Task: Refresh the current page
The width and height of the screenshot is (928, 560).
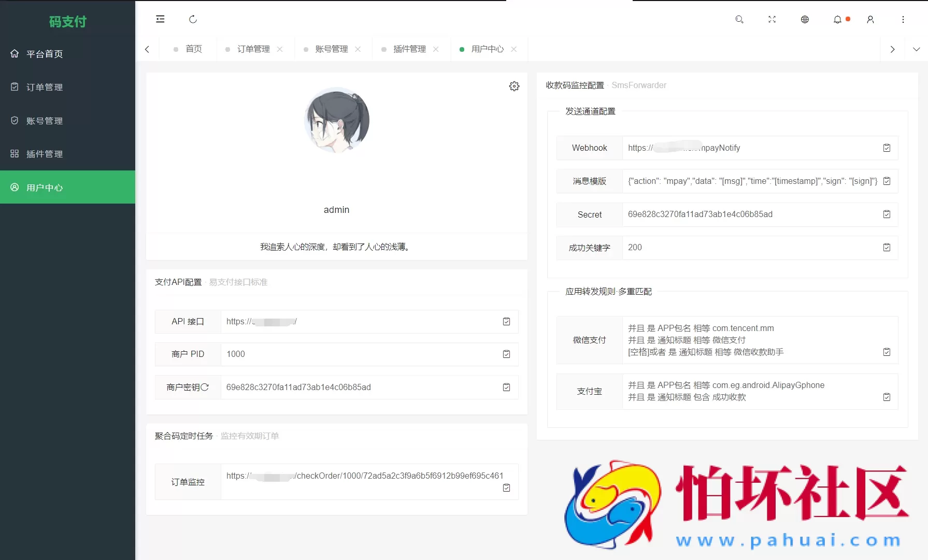Action: click(x=193, y=19)
